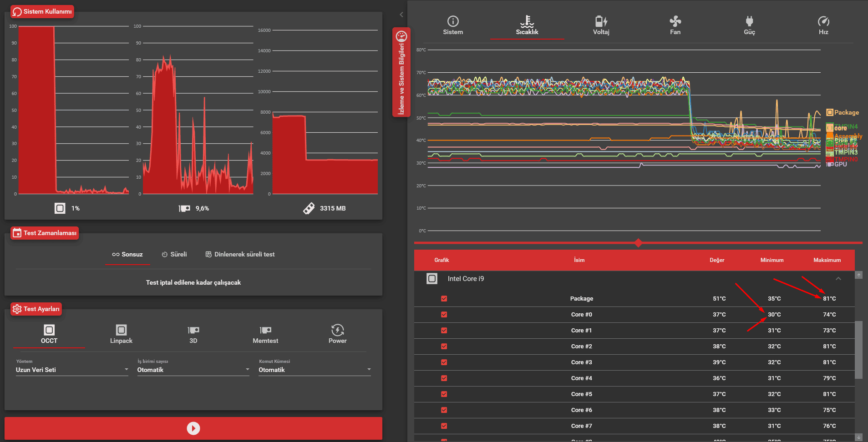Choose the 3D test icon
The width and height of the screenshot is (868, 442).
click(x=193, y=334)
